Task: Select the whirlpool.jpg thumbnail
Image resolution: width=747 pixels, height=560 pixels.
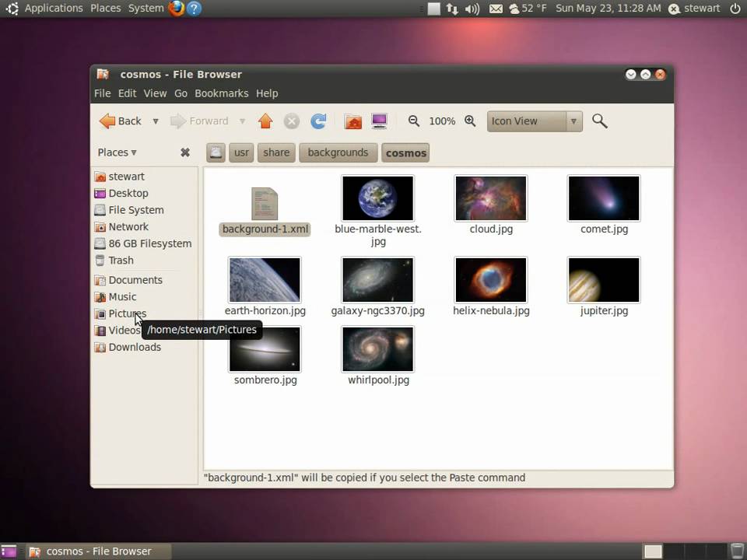Action: (x=377, y=349)
